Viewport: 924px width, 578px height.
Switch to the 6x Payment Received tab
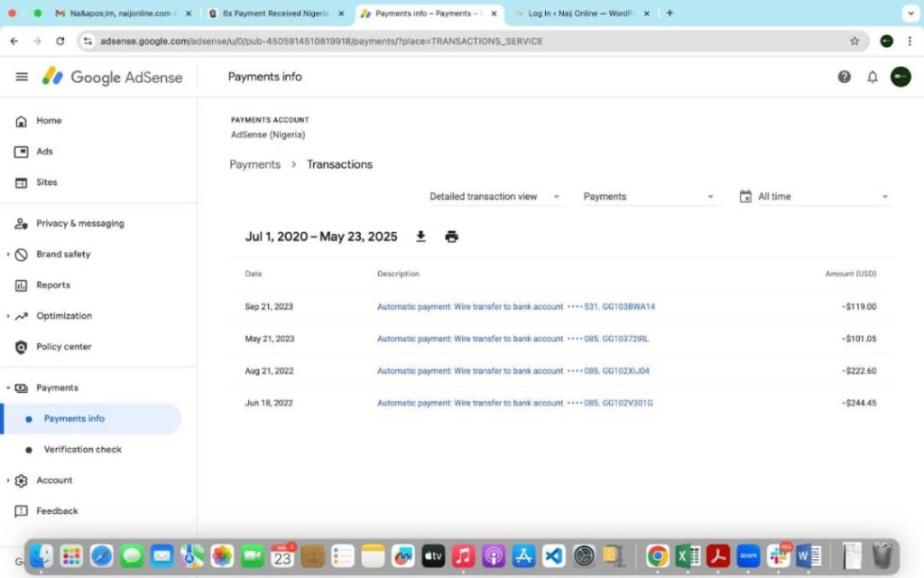coord(274,14)
